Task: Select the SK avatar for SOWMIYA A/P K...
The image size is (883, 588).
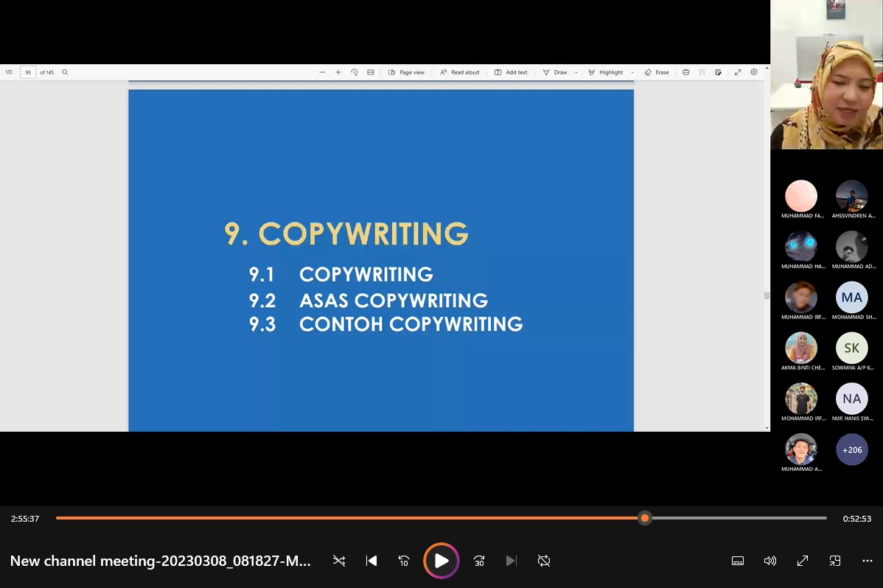Action: pos(851,348)
